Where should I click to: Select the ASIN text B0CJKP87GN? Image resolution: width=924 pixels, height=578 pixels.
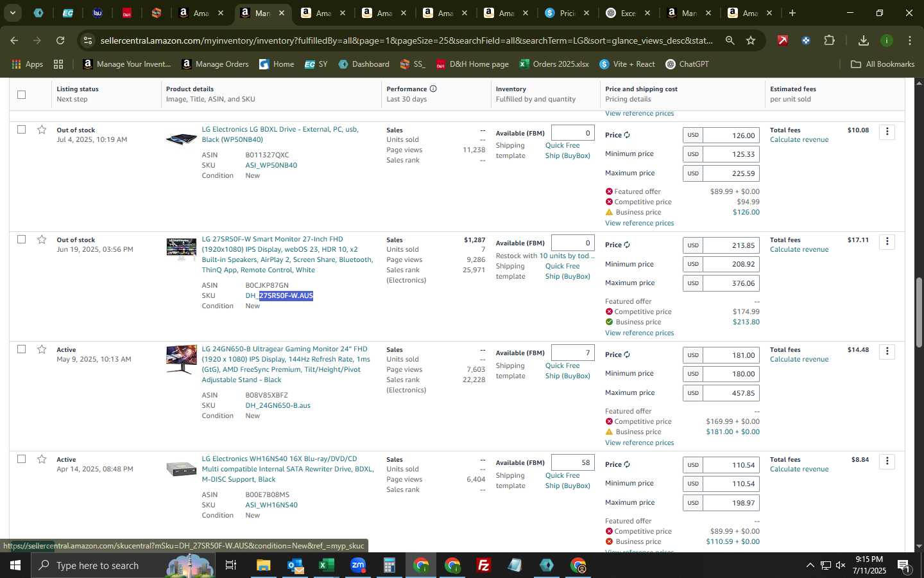pos(267,285)
